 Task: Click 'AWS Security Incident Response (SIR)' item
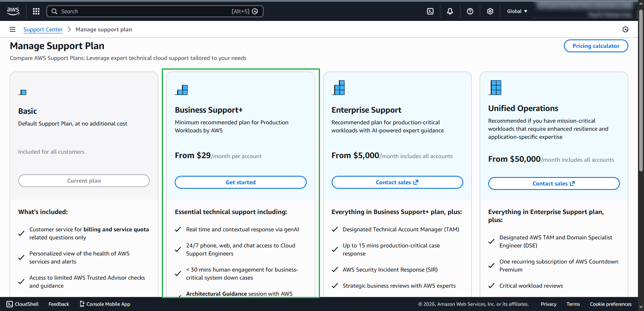390,270
